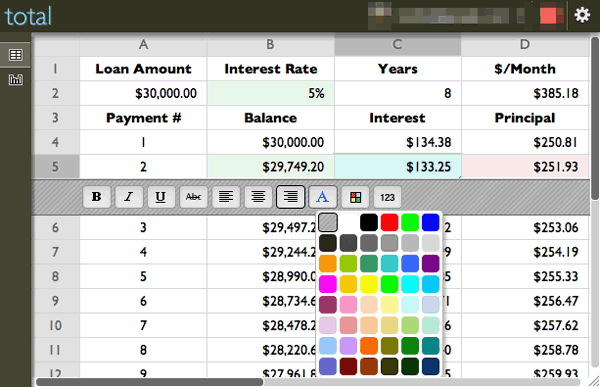The height and width of the screenshot is (387, 600).
Task: Align cell text left
Action: pyautogui.click(x=226, y=197)
